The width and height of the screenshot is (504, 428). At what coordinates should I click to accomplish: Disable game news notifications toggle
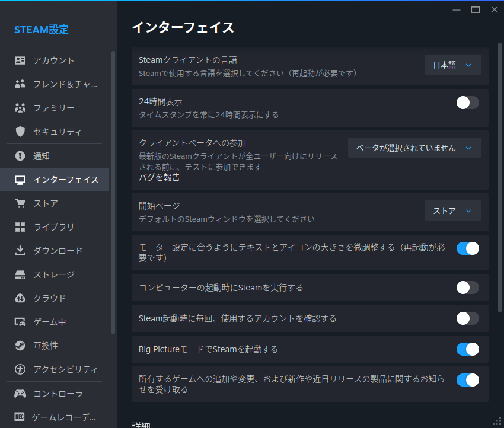(468, 380)
